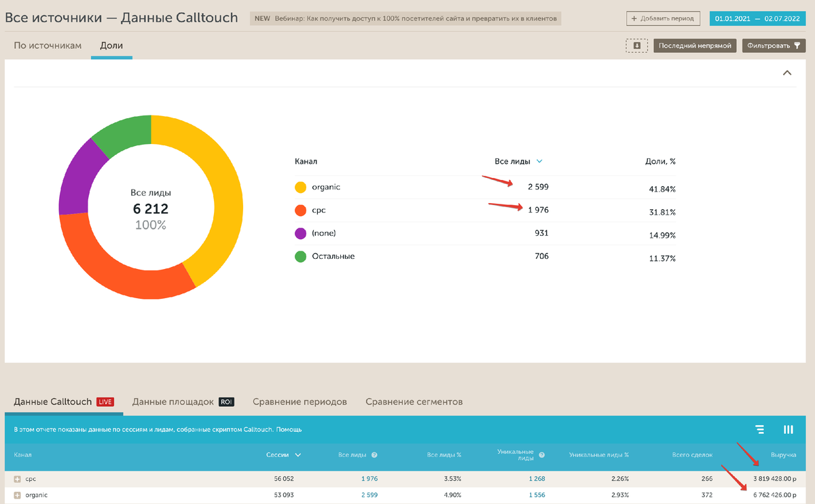Click the 41.84% organic share value
815x504 pixels.
click(663, 189)
